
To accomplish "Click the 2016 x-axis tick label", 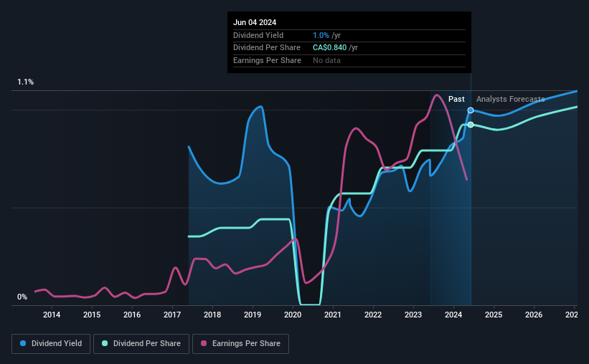I will (132, 315).
